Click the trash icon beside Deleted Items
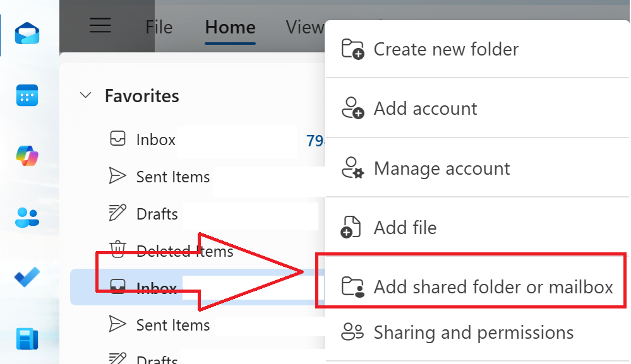This screenshot has width=631, height=364. [x=117, y=250]
